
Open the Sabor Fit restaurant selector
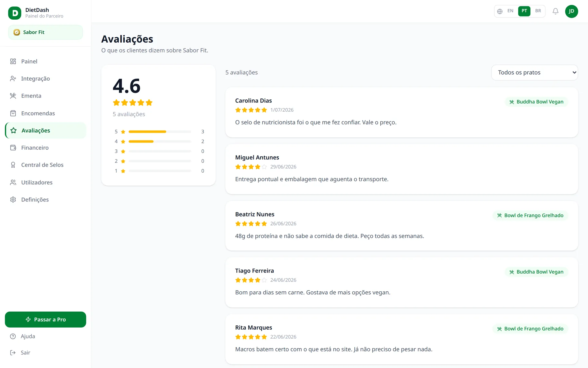tap(45, 32)
